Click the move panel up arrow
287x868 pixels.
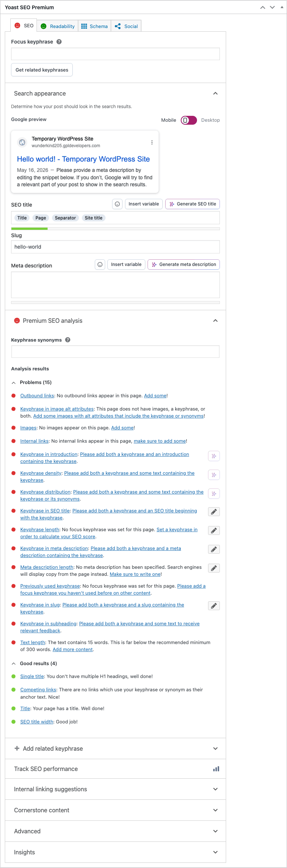(263, 7)
